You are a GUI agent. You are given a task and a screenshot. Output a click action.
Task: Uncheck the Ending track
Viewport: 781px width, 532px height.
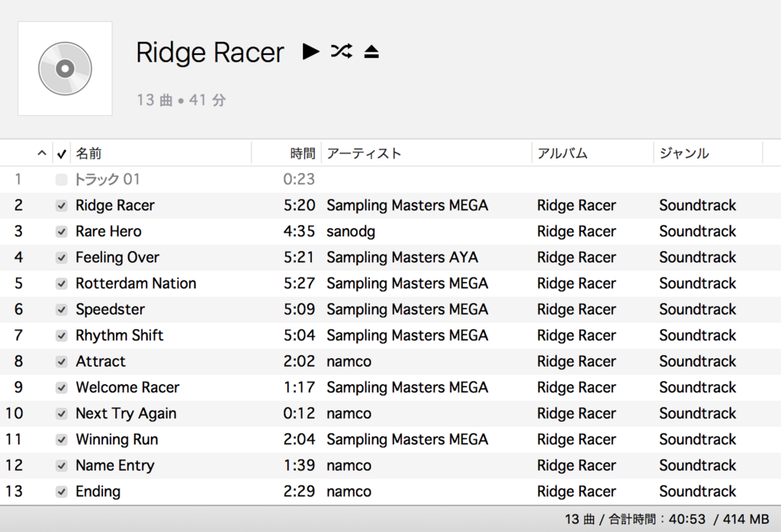tap(61, 492)
